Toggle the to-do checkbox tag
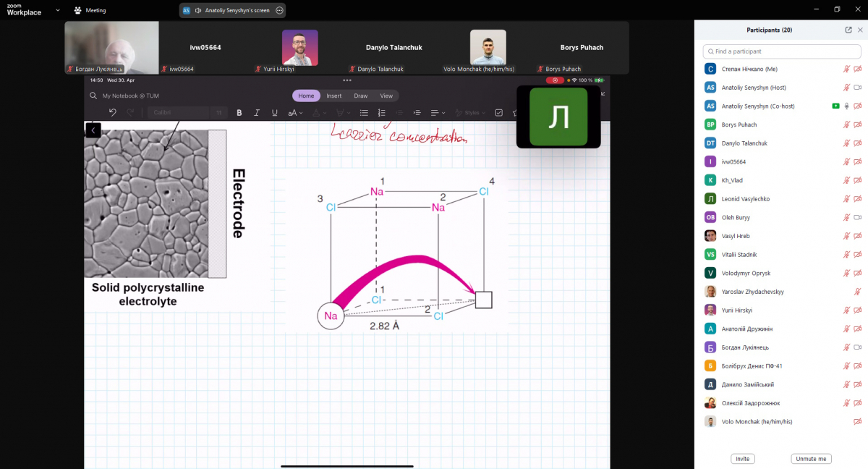 [x=498, y=113]
